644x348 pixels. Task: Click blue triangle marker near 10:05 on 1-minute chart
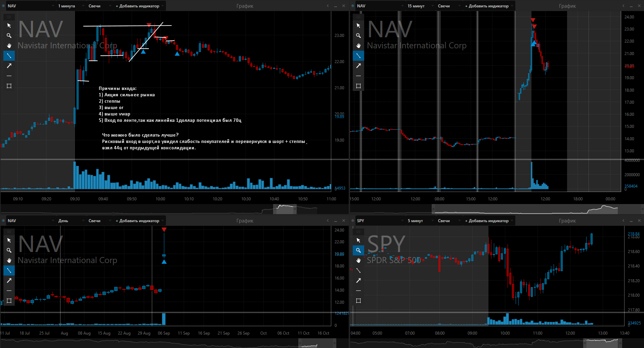tap(177, 54)
